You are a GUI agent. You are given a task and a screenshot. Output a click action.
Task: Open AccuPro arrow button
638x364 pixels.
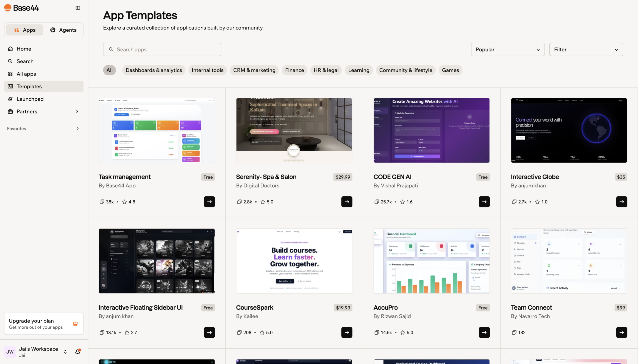(x=484, y=332)
